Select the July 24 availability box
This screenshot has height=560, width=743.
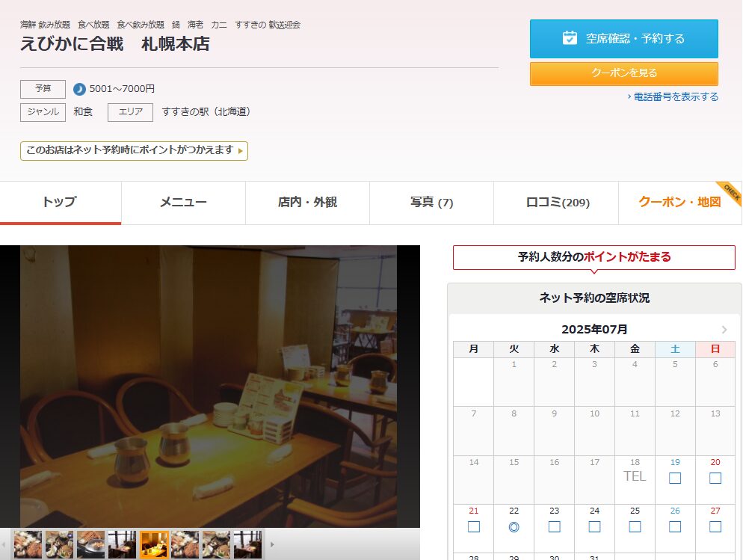coord(594,526)
